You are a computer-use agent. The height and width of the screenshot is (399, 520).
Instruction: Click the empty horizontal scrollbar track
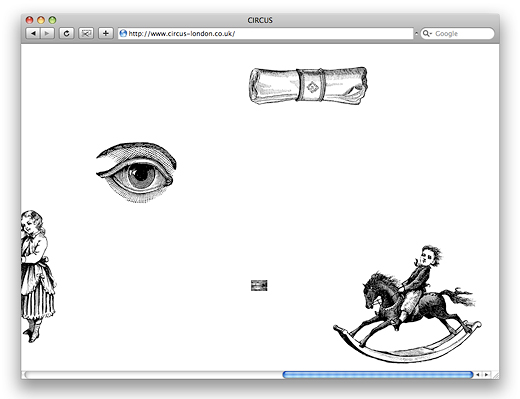pyautogui.click(x=153, y=375)
